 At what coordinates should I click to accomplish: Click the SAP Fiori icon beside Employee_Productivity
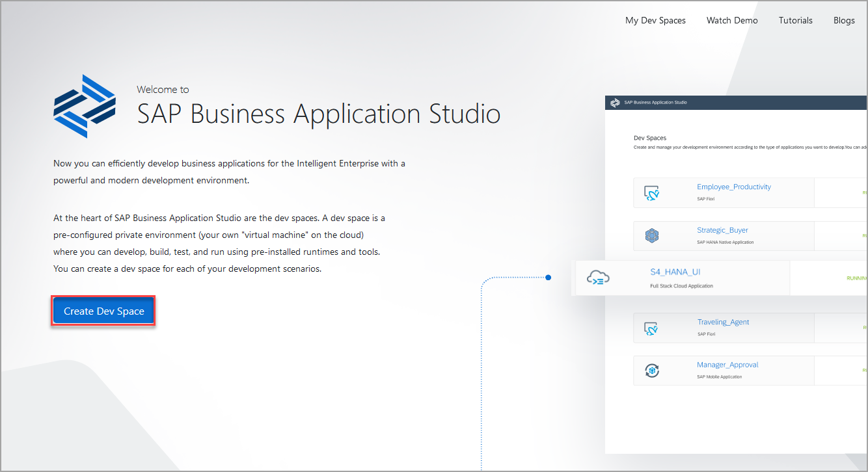coord(652,193)
